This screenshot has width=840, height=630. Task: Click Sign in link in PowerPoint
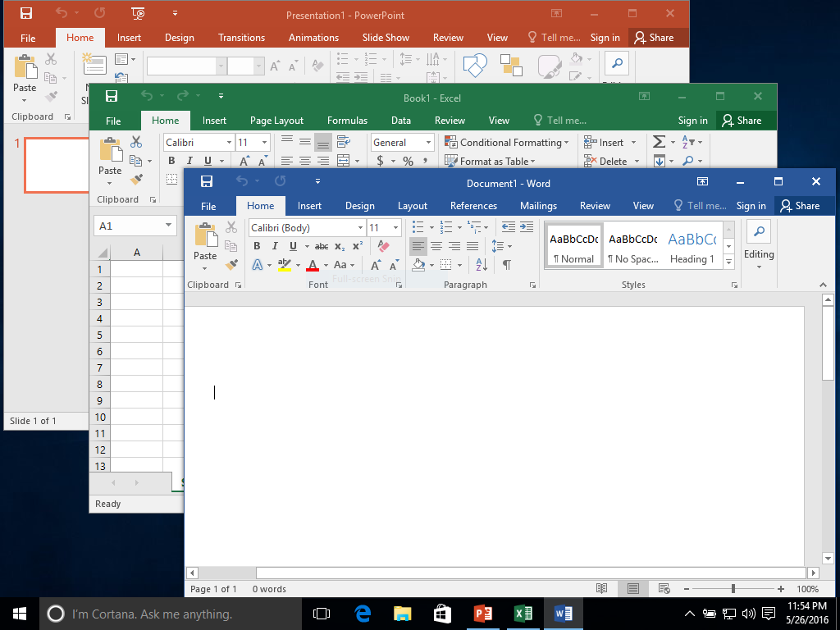pyautogui.click(x=605, y=38)
